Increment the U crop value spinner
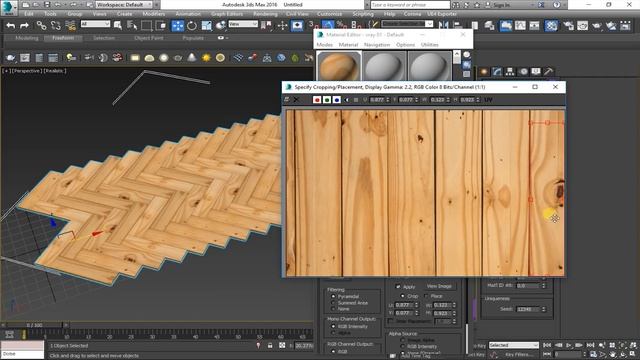Viewport: 640px width, 360px height. (x=416, y=303)
